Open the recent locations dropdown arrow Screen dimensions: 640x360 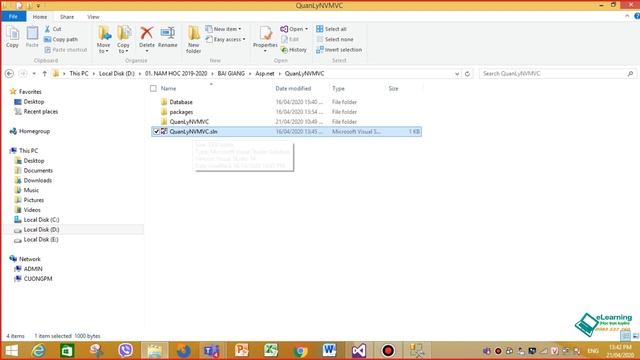click(34, 73)
